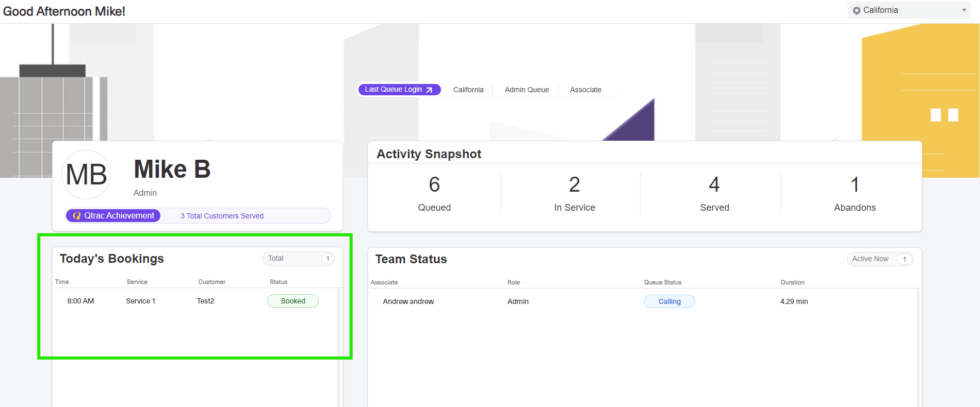Select the Associate breadcrumb item
Viewport: 980px width, 407px height.
(x=585, y=90)
